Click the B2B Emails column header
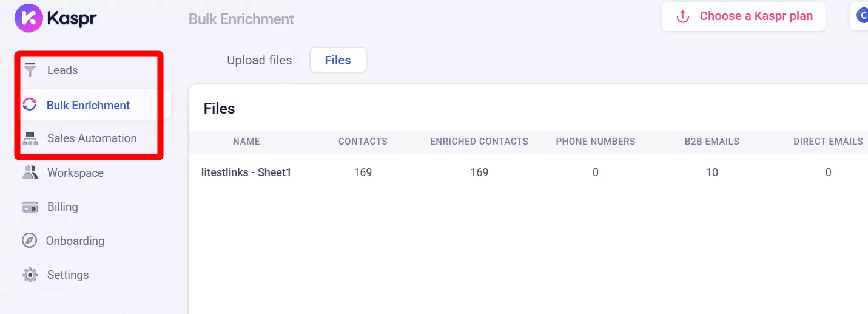 (x=712, y=142)
